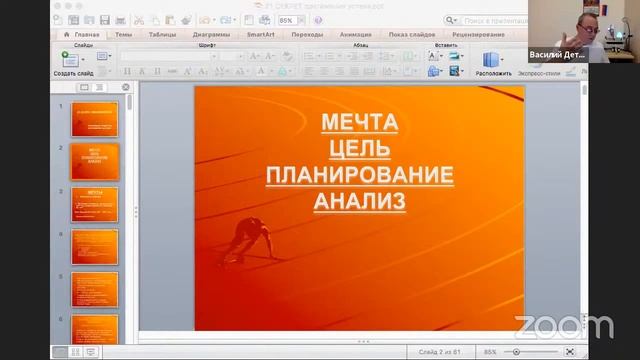Image resolution: width=640 pixels, height=360 pixels.
Task: Show slide thumbnails tab in left pane
Action: pos(84,87)
